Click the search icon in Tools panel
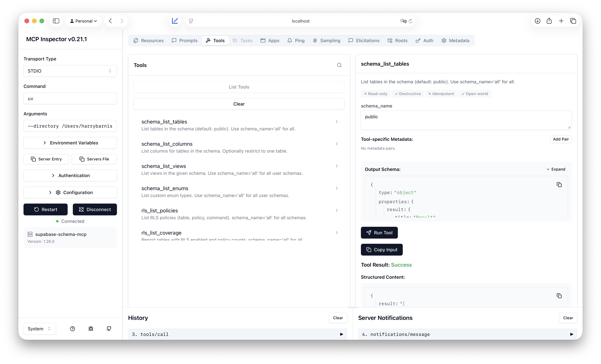Viewport: 601px width, 364px height. click(339, 65)
